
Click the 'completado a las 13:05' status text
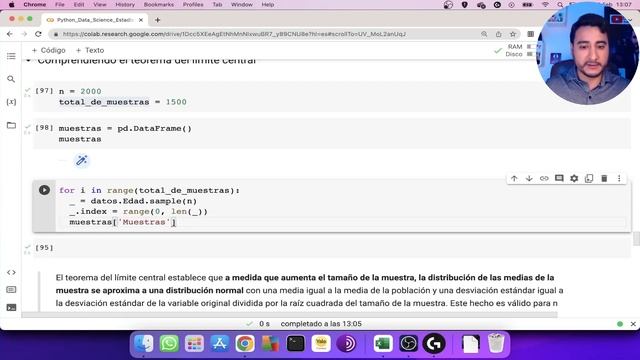pyautogui.click(x=321, y=324)
